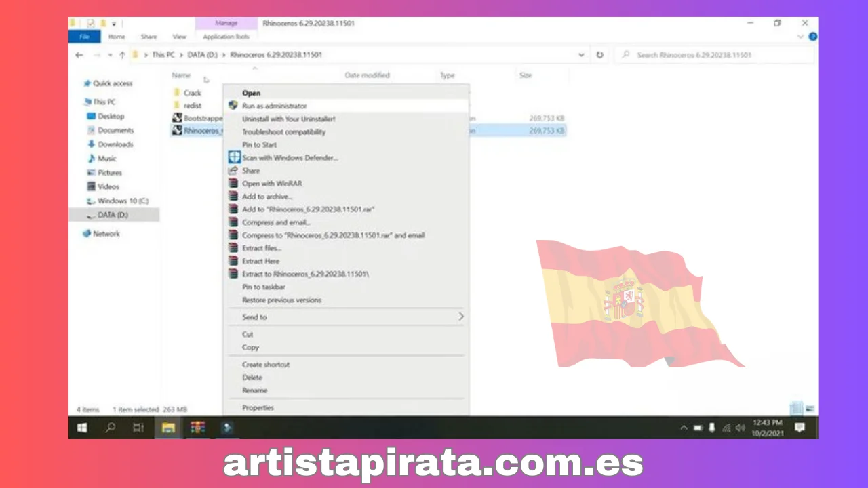
Task: Click the volume speaker tray icon
Action: [740, 428]
